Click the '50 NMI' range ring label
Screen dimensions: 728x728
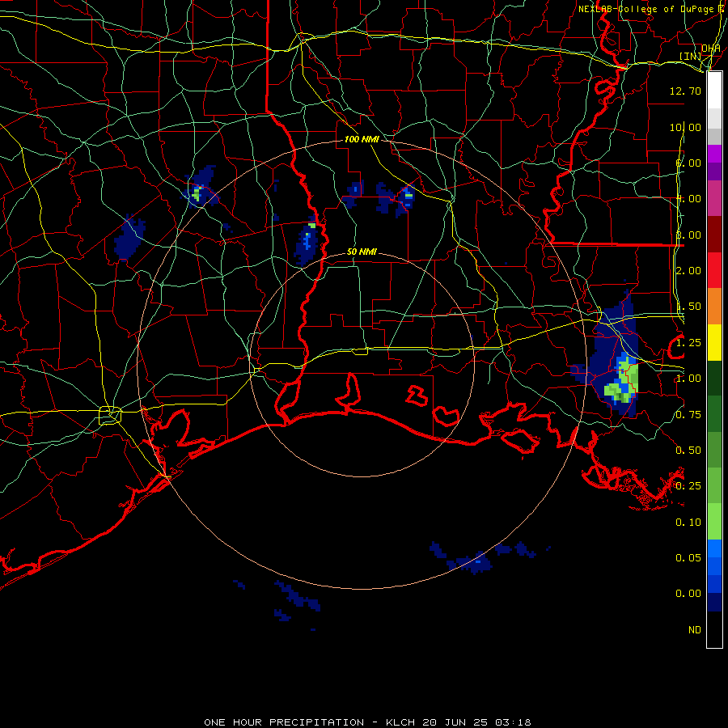point(362,252)
